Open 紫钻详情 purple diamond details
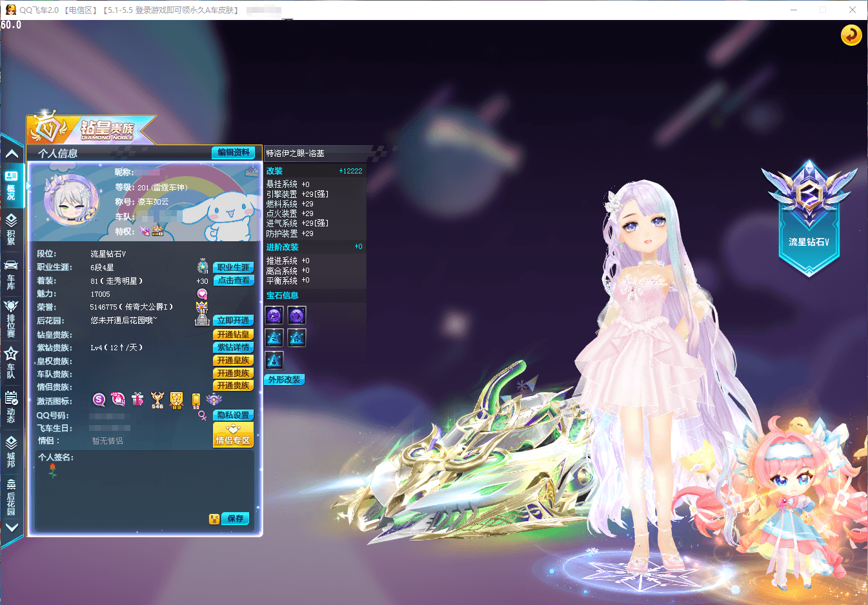Viewport: 868px width, 605px height. (x=234, y=347)
